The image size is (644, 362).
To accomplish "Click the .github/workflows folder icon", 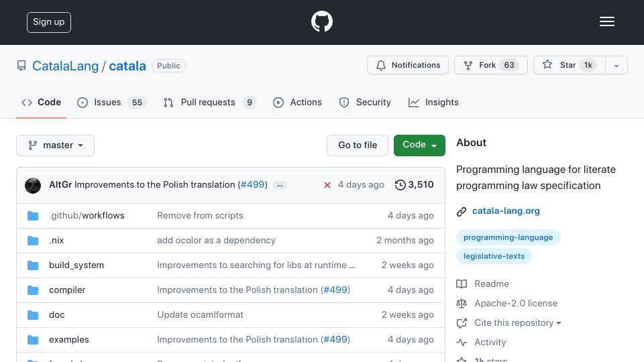I will pos(33,216).
